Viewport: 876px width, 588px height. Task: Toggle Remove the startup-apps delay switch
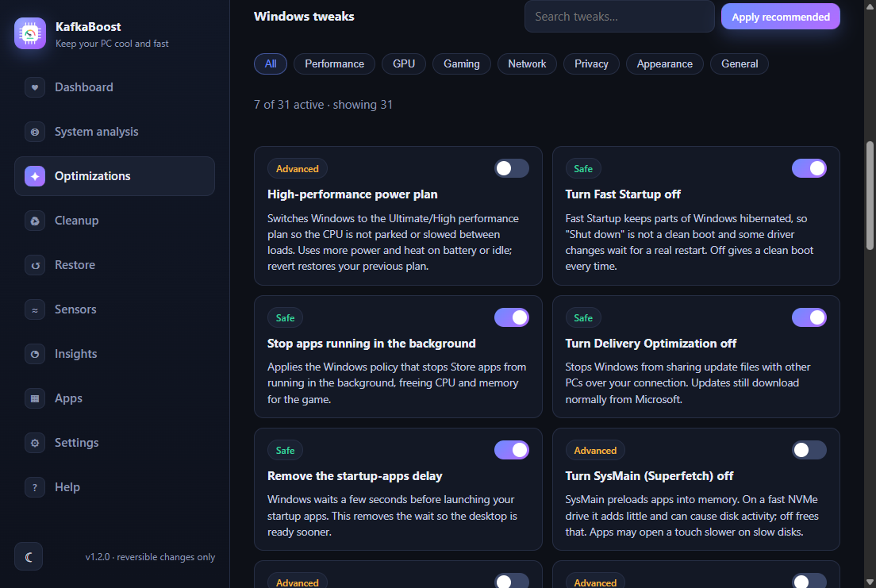click(511, 450)
